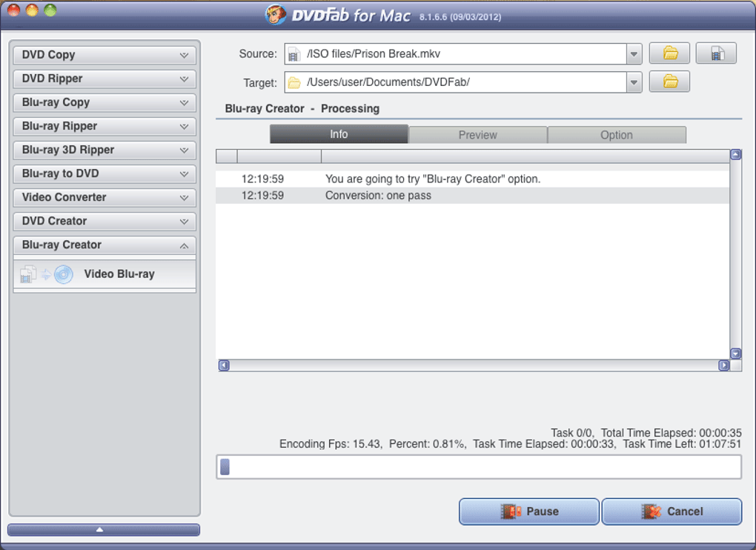This screenshot has width=756, height=550.
Task: Open source folder browse icon
Action: pos(669,53)
